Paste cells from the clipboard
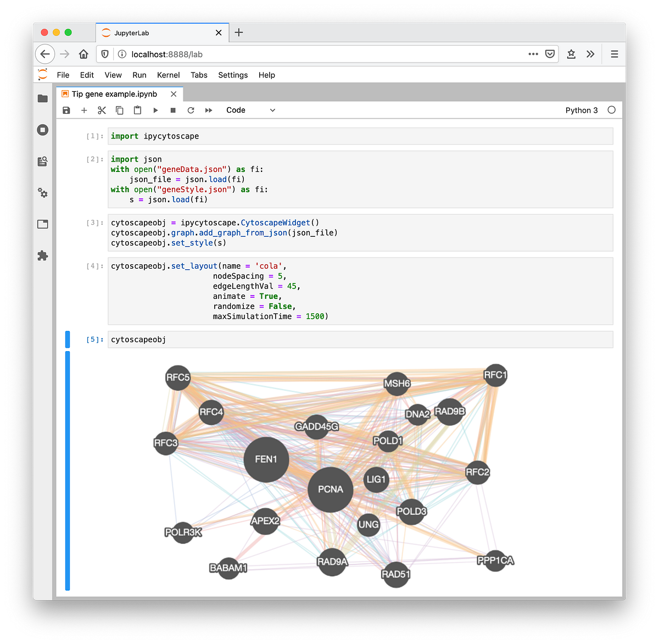This screenshot has height=644, width=659. [x=137, y=110]
